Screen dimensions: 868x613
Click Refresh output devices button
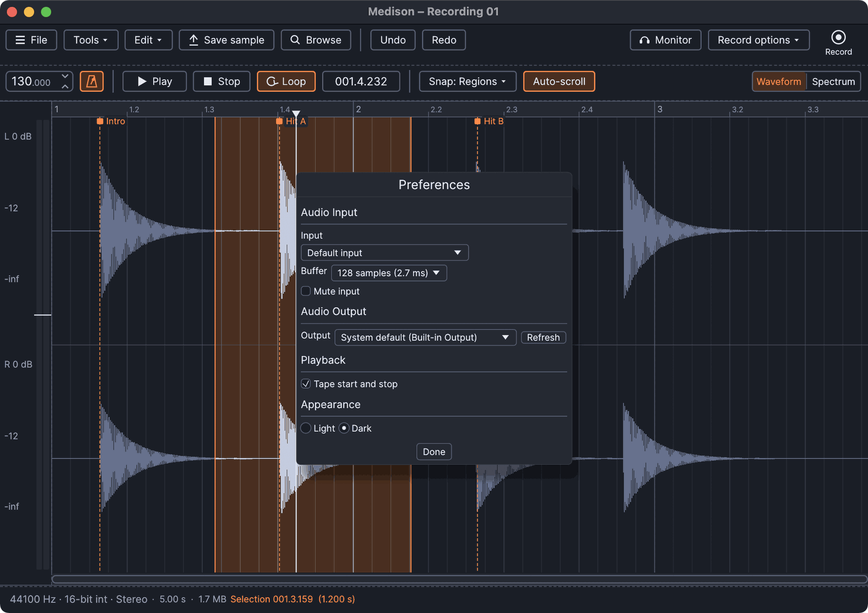click(x=543, y=337)
